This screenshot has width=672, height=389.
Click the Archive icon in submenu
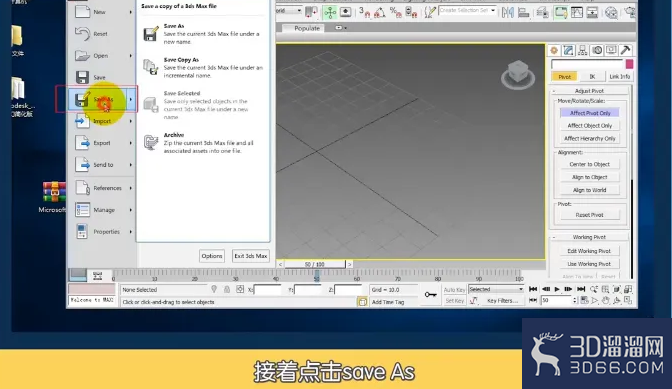(x=150, y=142)
